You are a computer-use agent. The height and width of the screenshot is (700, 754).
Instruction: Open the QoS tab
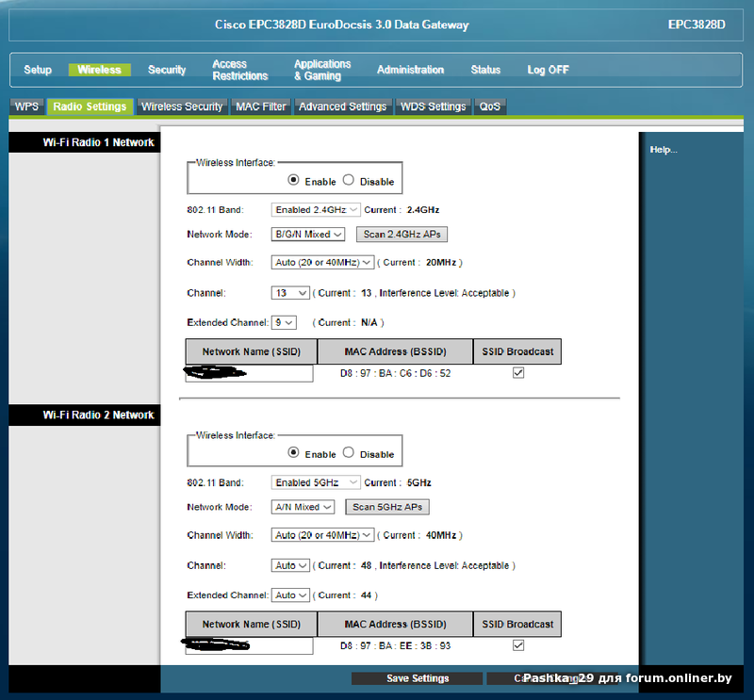(490, 106)
